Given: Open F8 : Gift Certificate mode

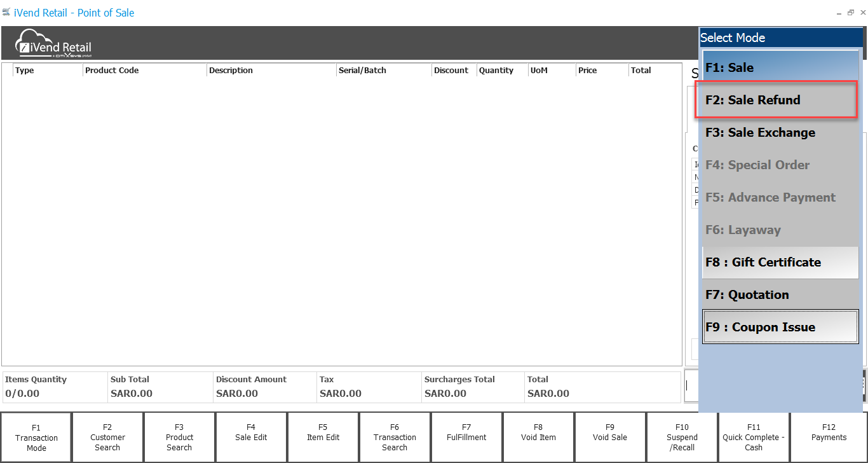Looking at the screenshot, I should click(780, 262).
